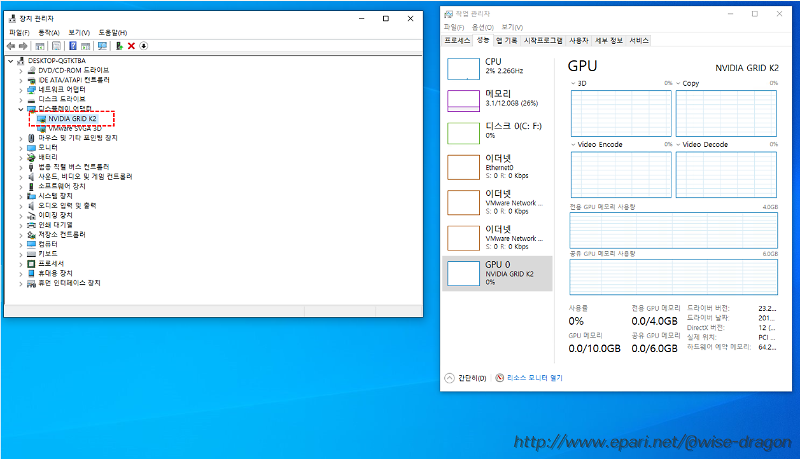
Task: Click the Update driver icon with green arrow
Action: tap(119, 46)
